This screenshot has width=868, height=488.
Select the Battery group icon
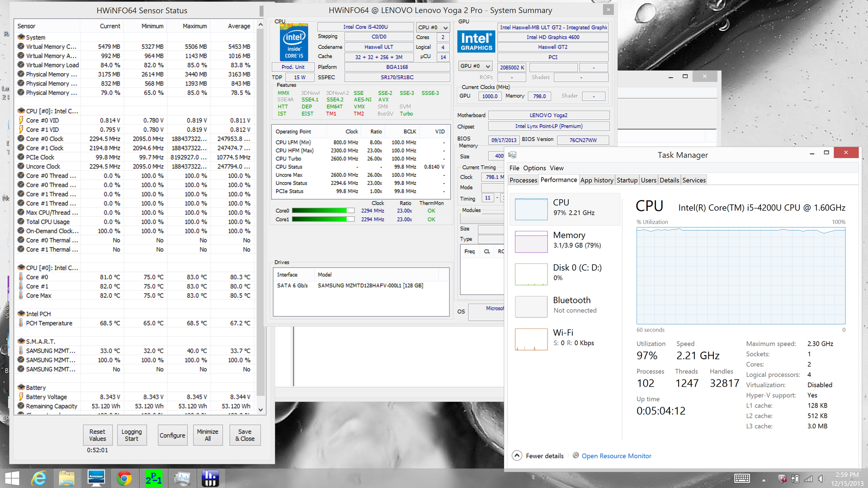coord(21,387)
